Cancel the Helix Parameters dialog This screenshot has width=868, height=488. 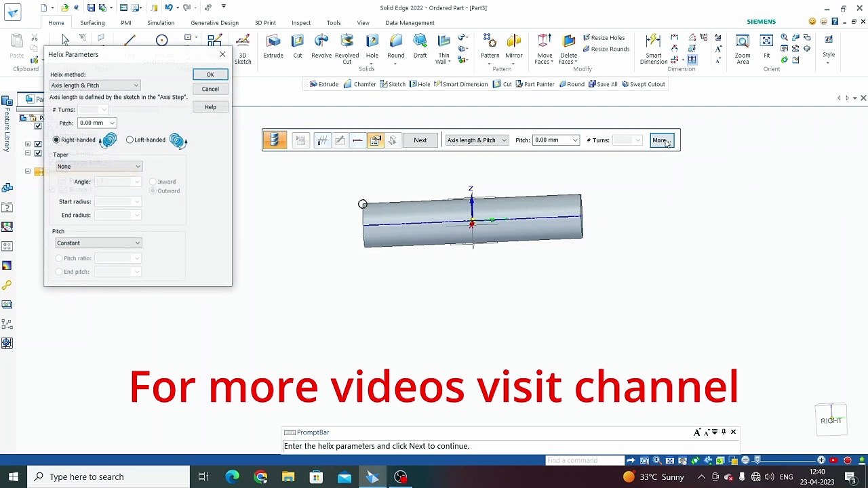[x=210, y=89]
